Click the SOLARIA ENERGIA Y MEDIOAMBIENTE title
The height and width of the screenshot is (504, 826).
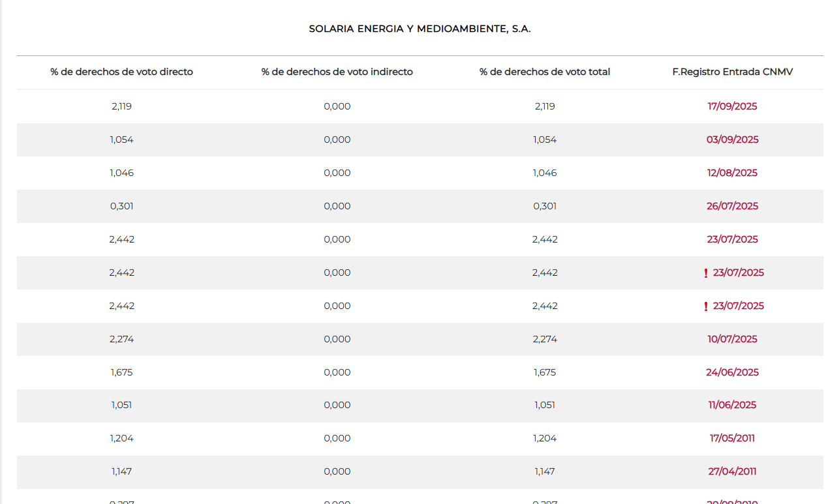tap(420, 29)
